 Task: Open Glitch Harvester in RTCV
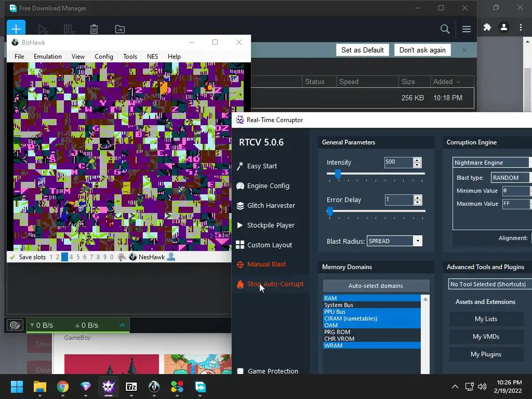265,205
